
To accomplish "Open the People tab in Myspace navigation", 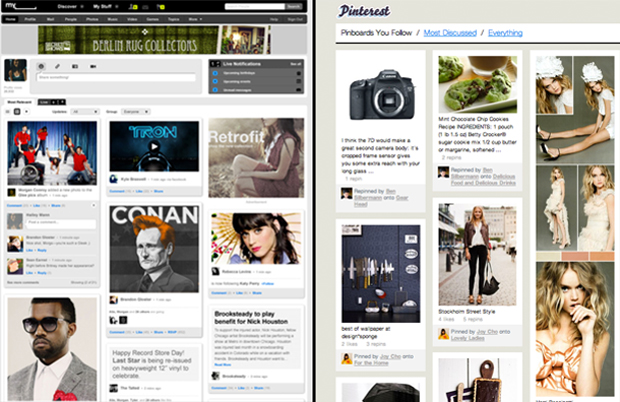I will [x=71, y=19].
